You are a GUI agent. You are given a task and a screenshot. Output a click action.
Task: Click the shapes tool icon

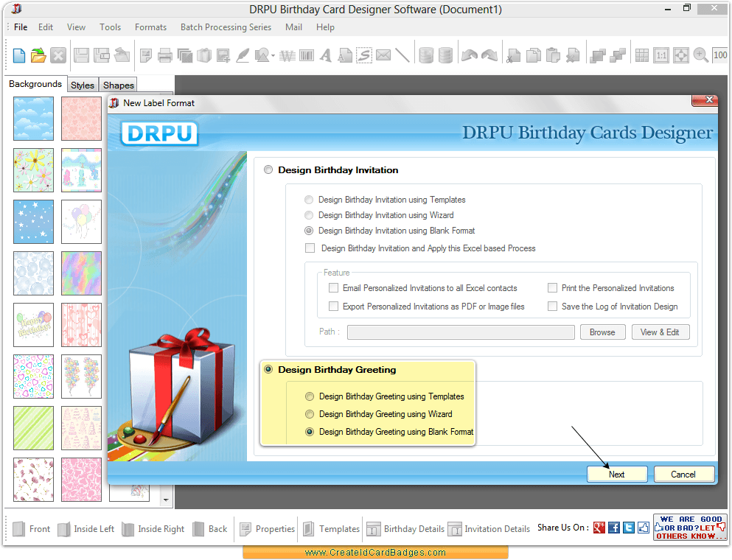262,55
